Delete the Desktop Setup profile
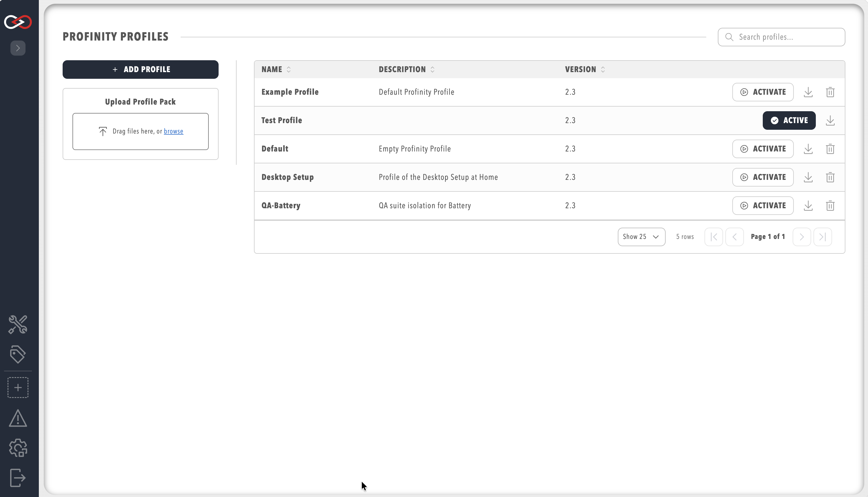This screenshot has width=868, height=497. pos(830,177)
